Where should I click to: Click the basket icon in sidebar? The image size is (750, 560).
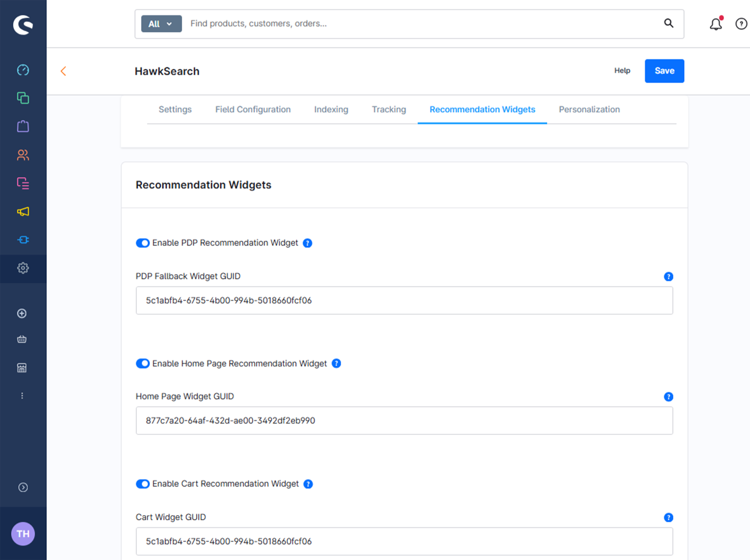(22, 339)
